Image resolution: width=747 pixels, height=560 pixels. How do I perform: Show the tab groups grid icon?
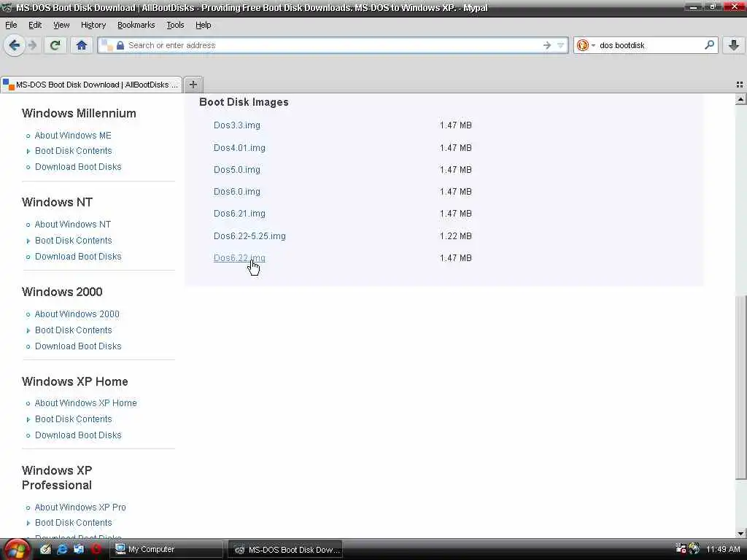[740, 85]
